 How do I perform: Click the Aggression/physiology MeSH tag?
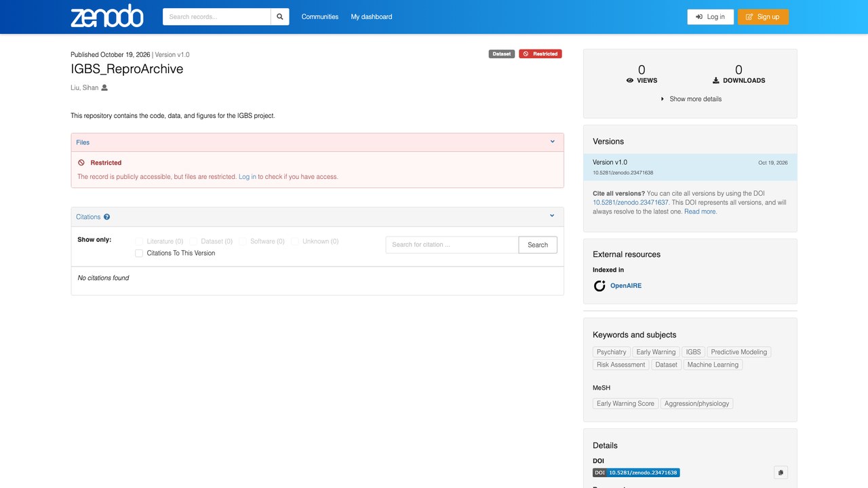coord(697,403)
